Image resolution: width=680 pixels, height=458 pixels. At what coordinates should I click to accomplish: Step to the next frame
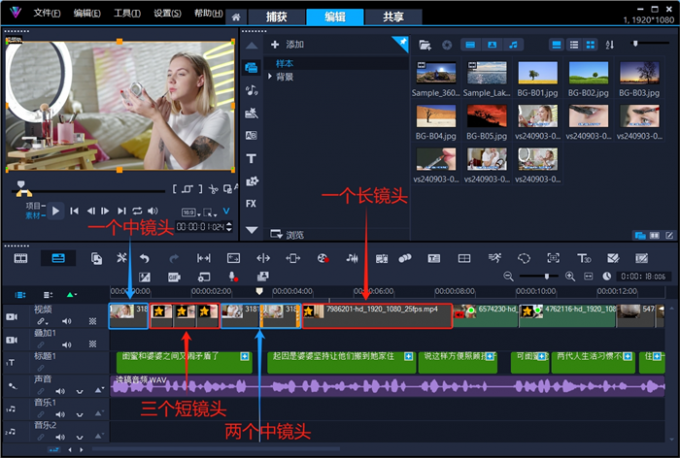coord(105,211)
